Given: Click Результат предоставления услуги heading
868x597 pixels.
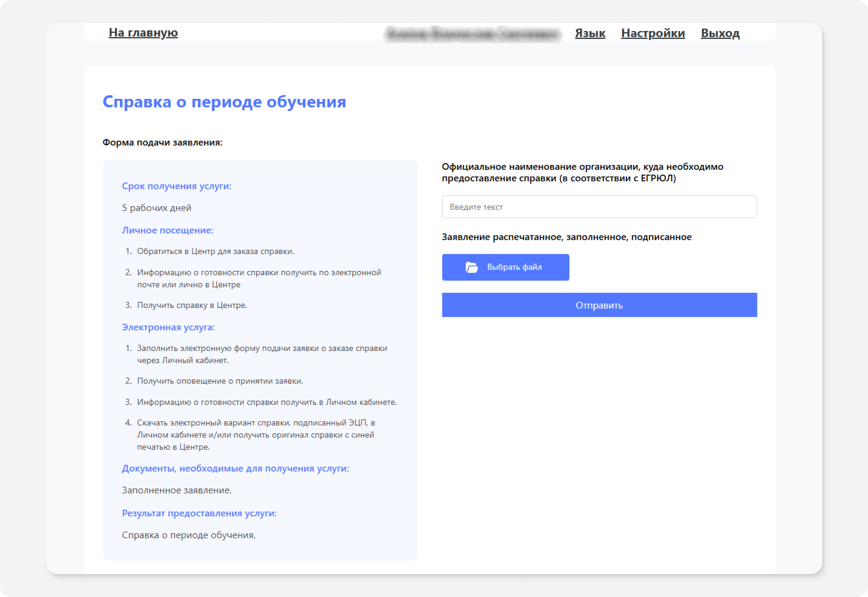Looking at the screenshot, I should pos(199,513).
